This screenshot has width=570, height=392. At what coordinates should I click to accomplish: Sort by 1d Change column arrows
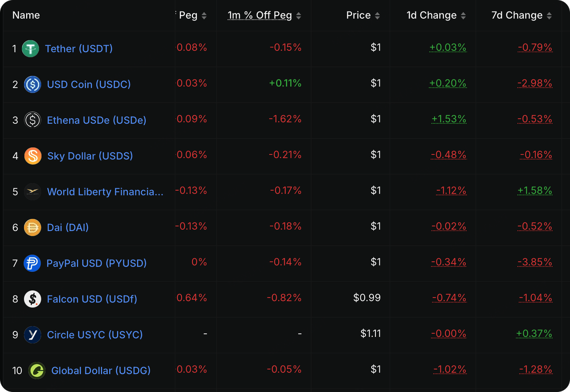point(463,16)
